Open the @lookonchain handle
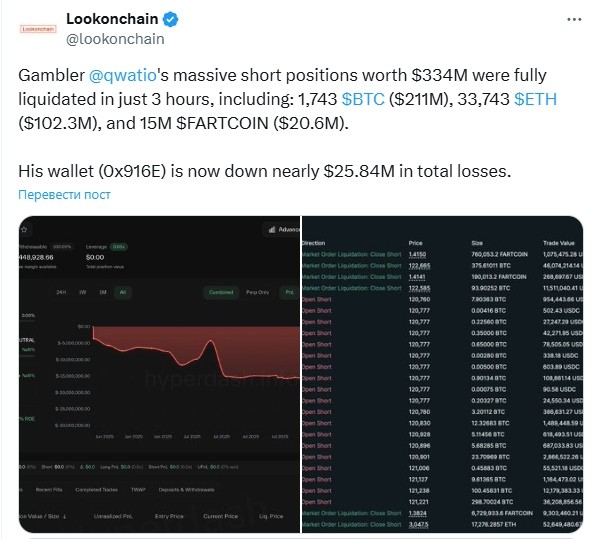 [115, 39]
